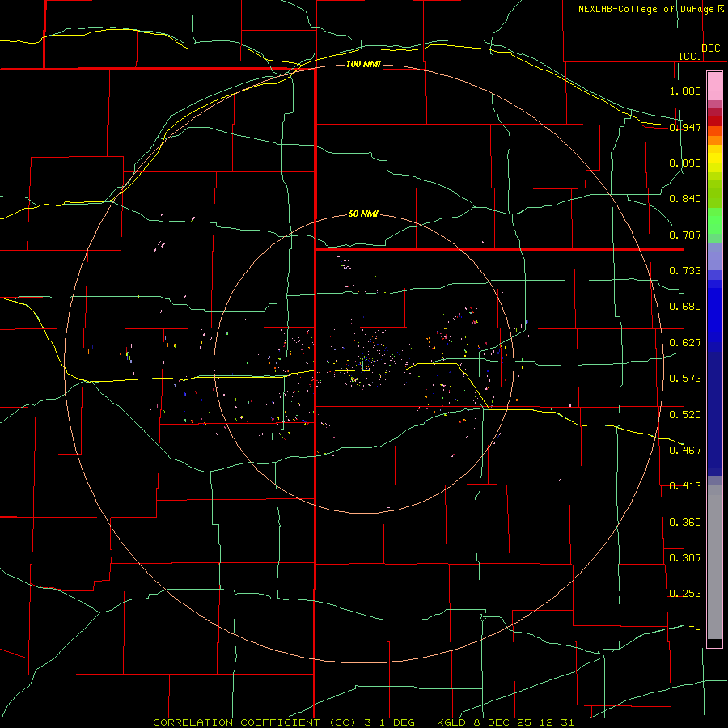Select the 0.627 scale value
This screenshot has width=728, height=728.
point(685,343)
